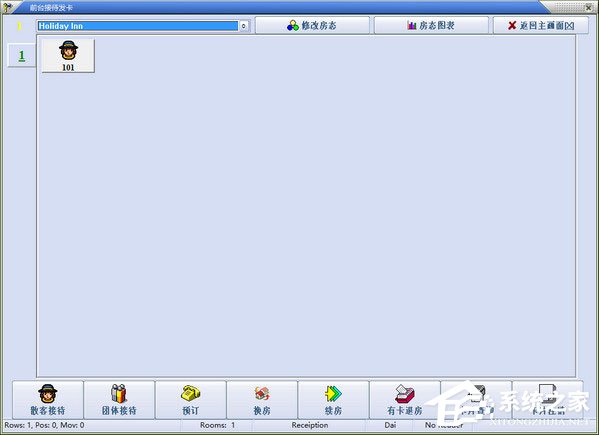The width and height of the screenshot is (599, 435).
Task: Close the 前台接待发卡 window
Action: [590, 7]
